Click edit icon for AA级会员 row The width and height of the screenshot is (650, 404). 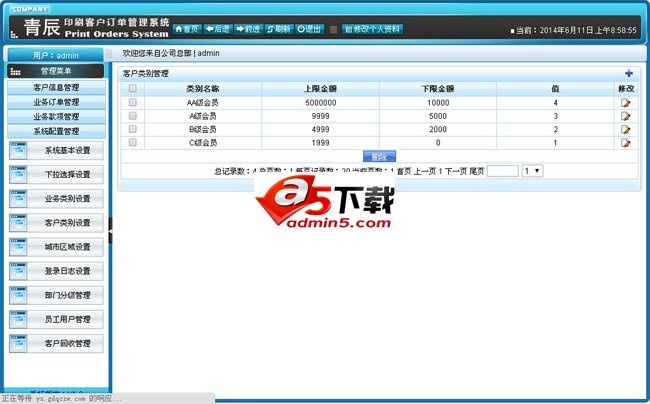coord(626,103)
